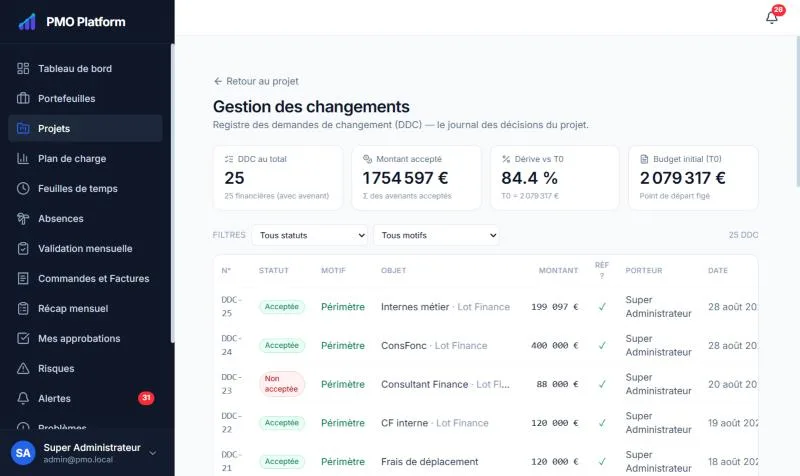Open Tableau de bord menu item

point(85,68)
